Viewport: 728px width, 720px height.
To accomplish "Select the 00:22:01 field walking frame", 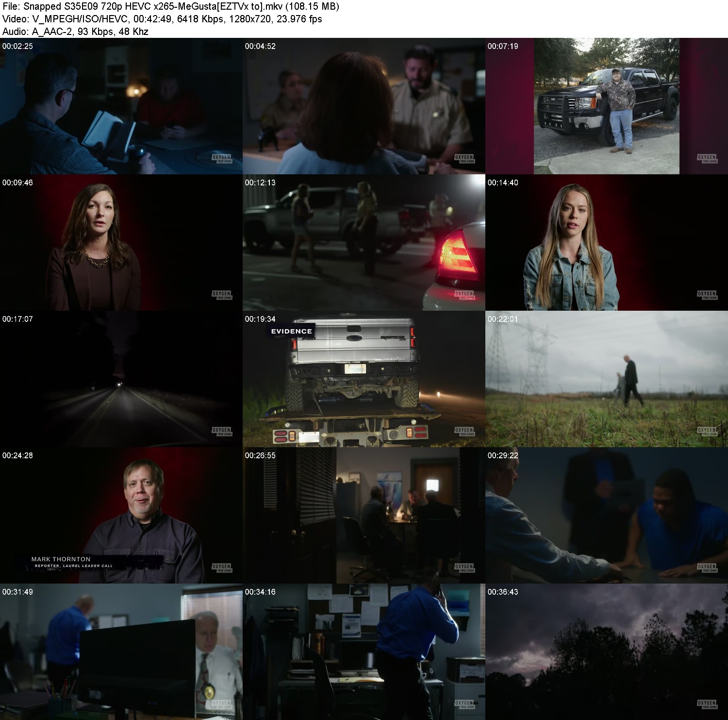I will click(x=607, y=379).
